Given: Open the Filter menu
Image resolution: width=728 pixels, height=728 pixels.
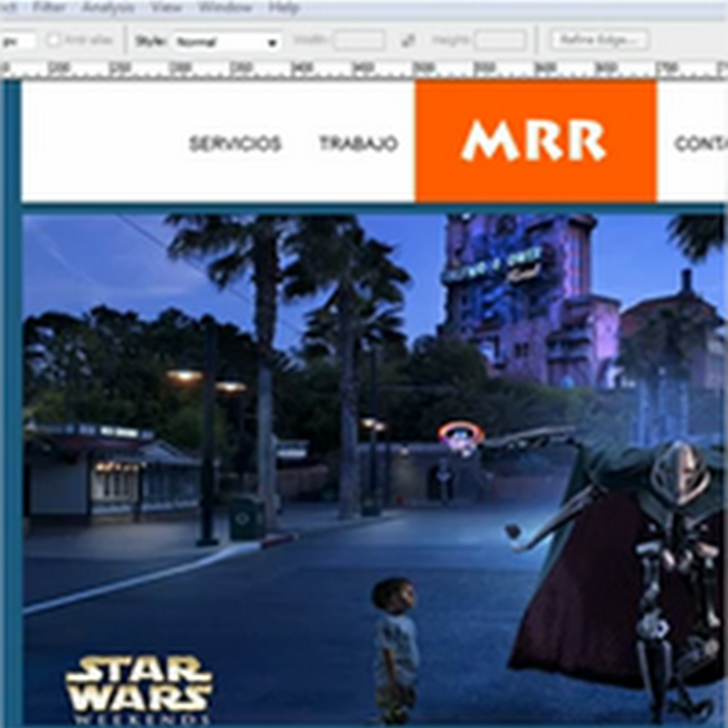Looking at the screenshot, I should point(48,7).
